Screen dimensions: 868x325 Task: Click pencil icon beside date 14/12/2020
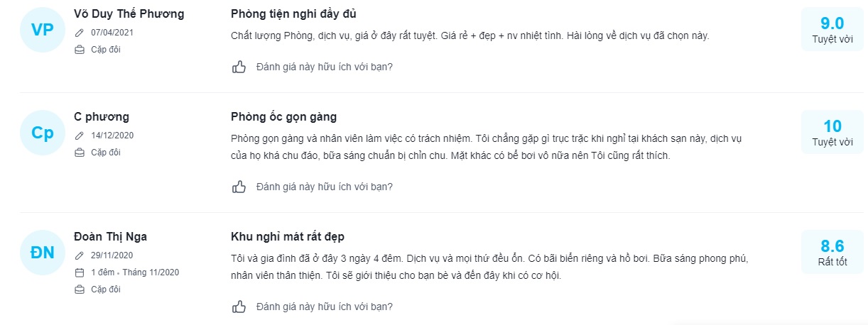(x=80, y=136)
